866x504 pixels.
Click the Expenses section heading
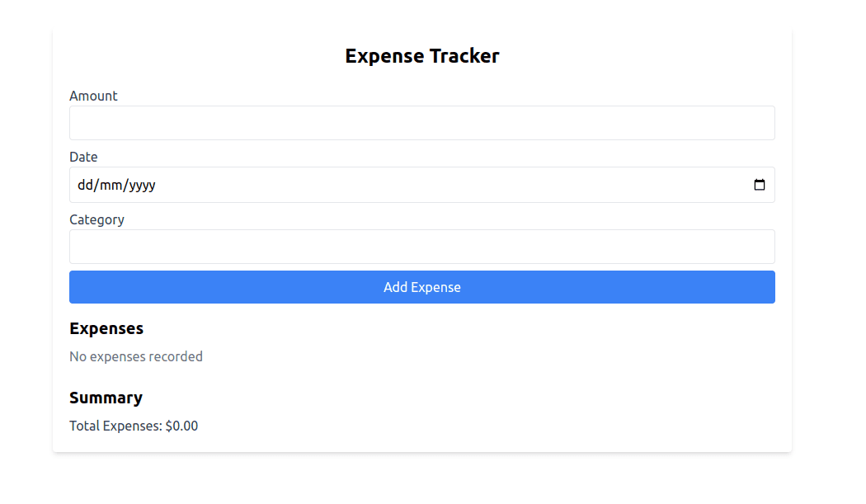tap(106, 327)
